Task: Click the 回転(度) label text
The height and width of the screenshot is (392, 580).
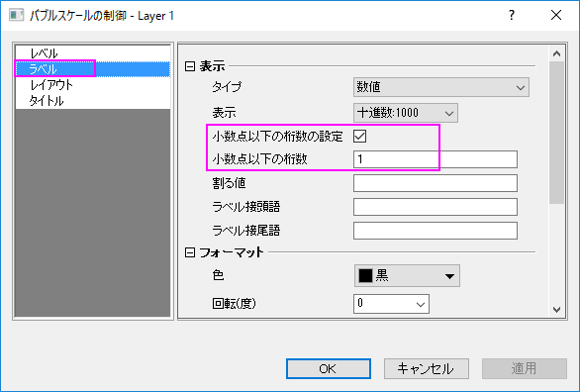Action: [x=235, y=304]
